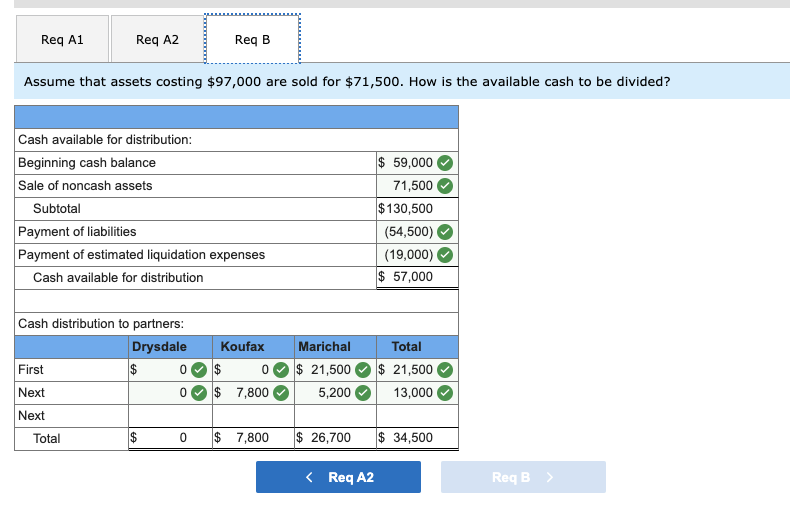Image resolution: width=809 pixels, height=515 pixels.
Task: Go back using the Req A2 button
Action: point(338,477)
